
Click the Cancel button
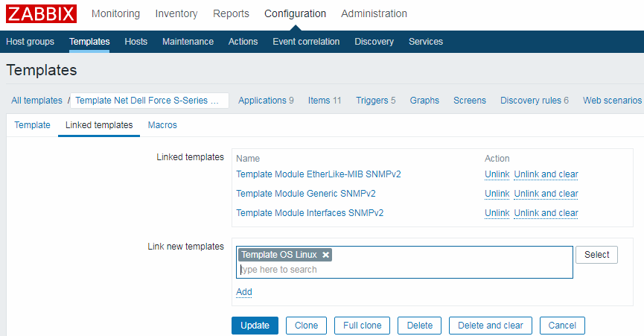click(x=562, y=326)
